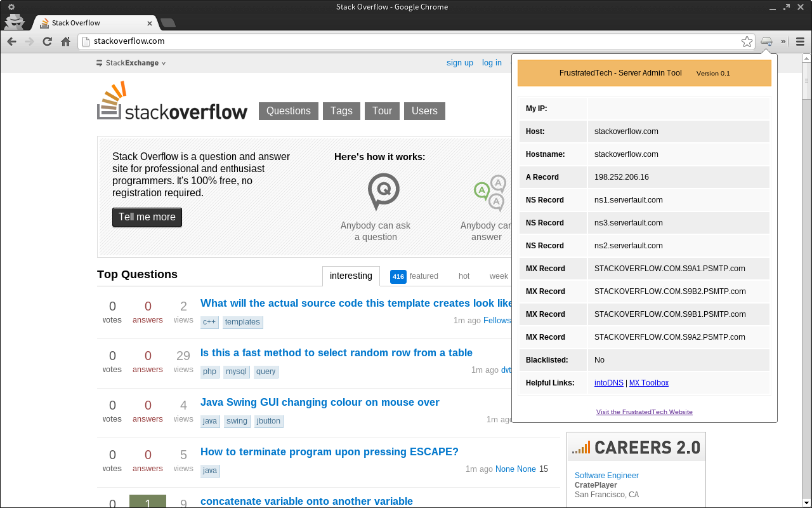Click the incognito spy icon

(15, 22)
